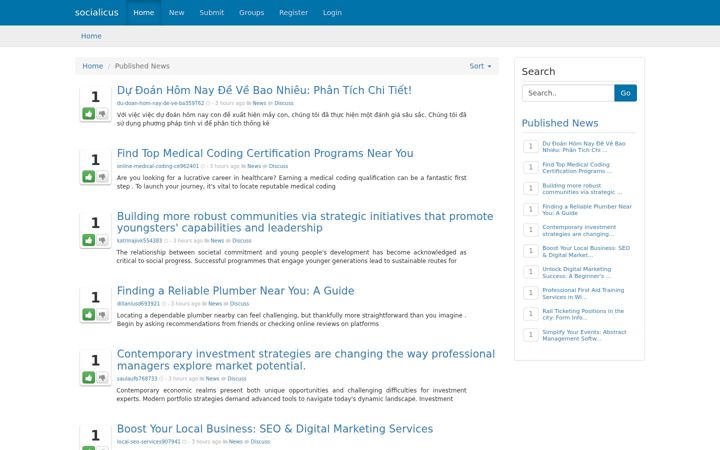
Task: Open article Dự Đoán Hôm Nay Đề Về Bao Nhiêu
Action: tap(264, 90)
